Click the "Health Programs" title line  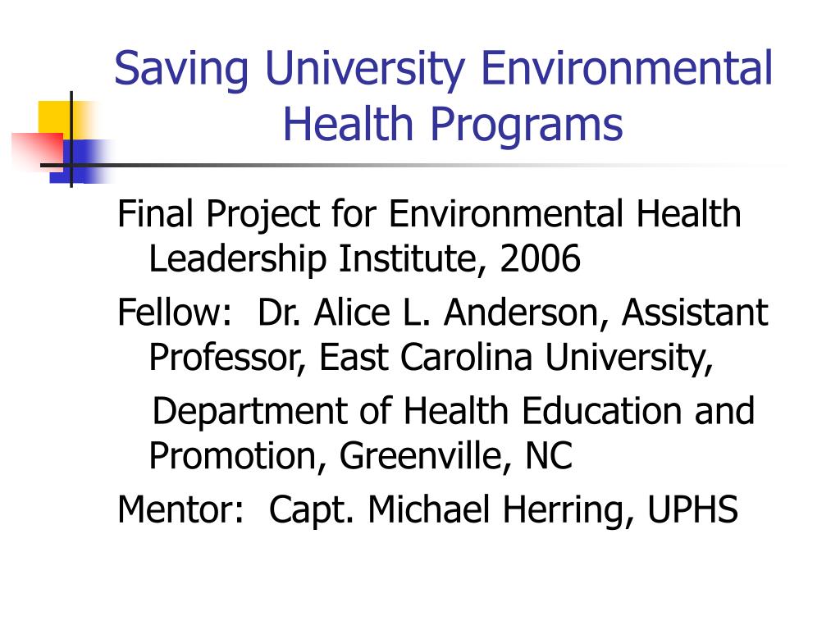[453, 125]
